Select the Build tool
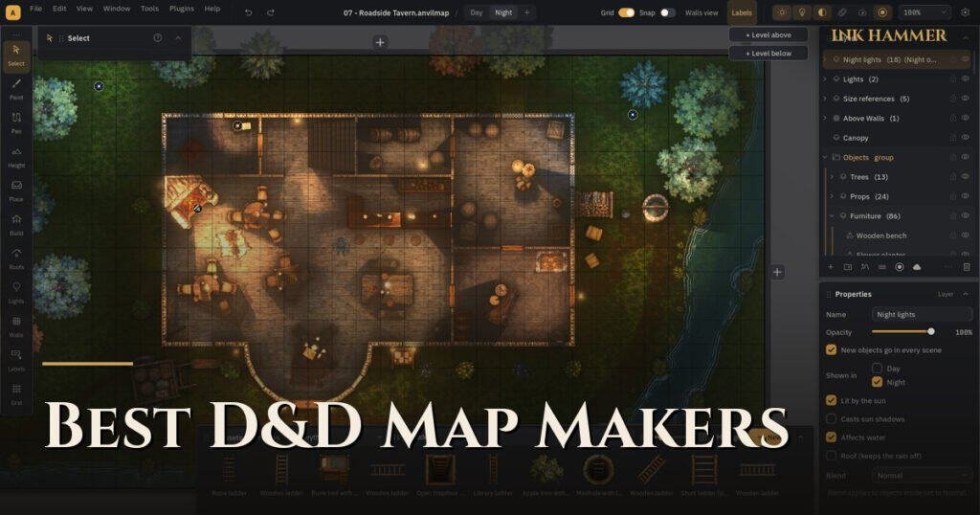980x515 pixels. 16,224
